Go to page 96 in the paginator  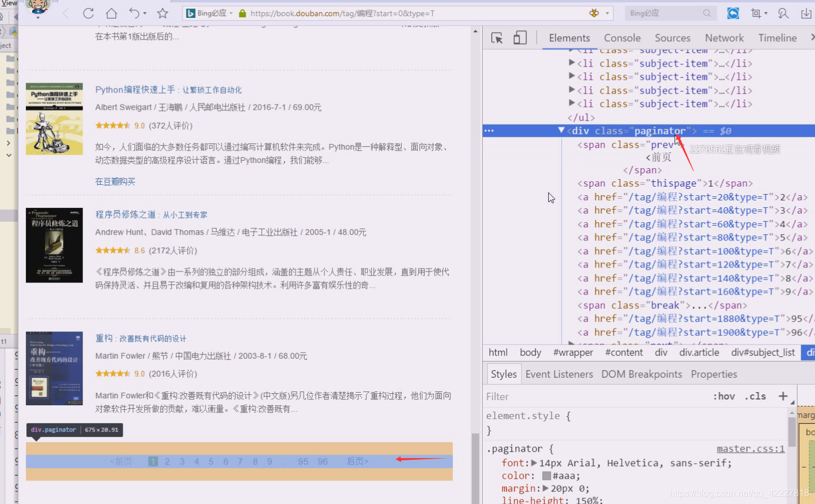coord(323,462)
